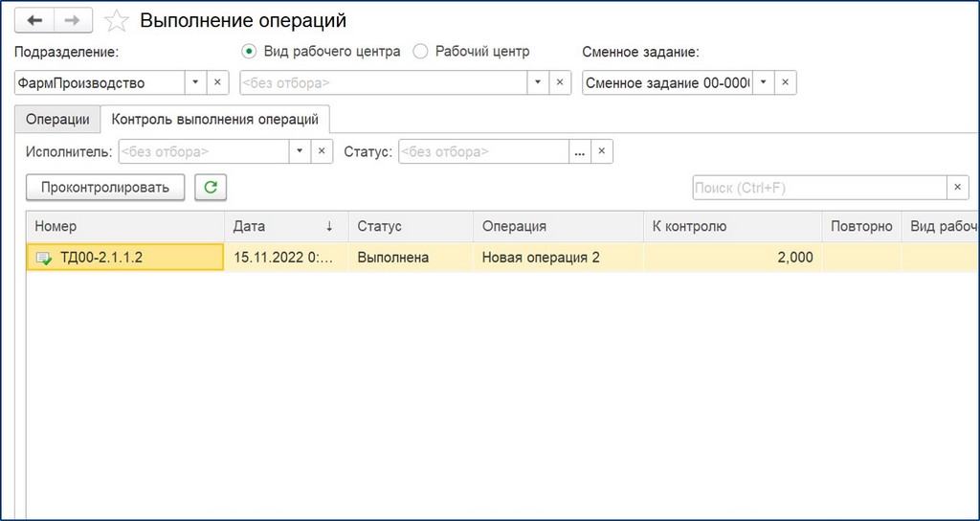Viewport: 980px width, 521px height.
Task: Click the document icon next to ТД00-2.1.1.2
Action: point(44,258)
